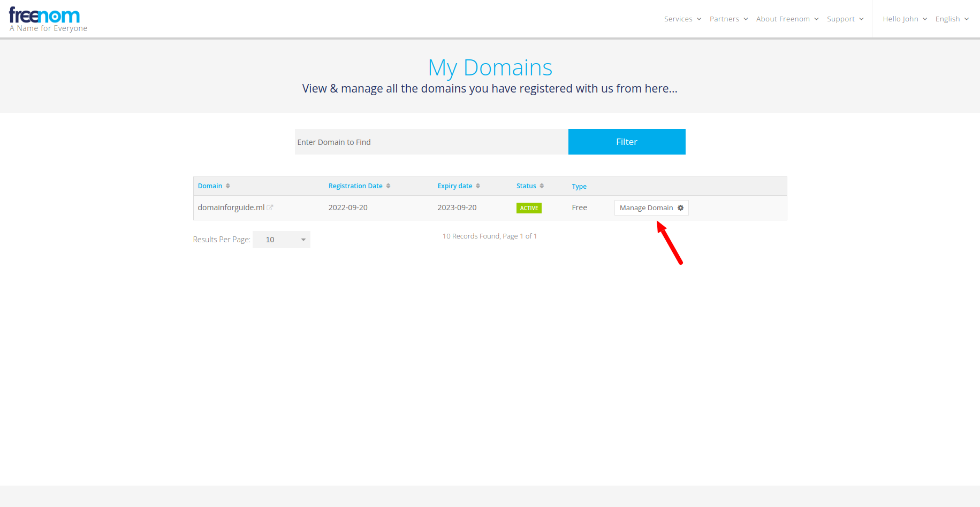Viewport: 980px width, 507px height.
Task: Click the ACTIVE status badge
Action: [x=529, y=208]
